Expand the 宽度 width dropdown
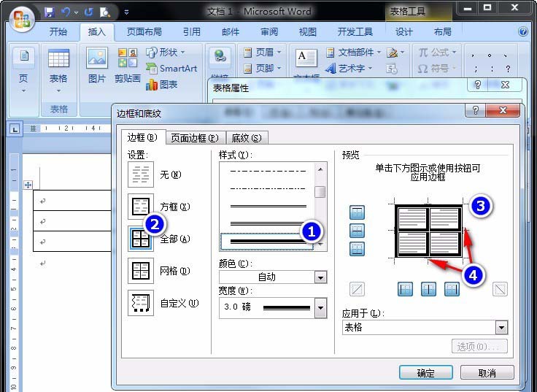The image size is (537, 392). (320, 307)
